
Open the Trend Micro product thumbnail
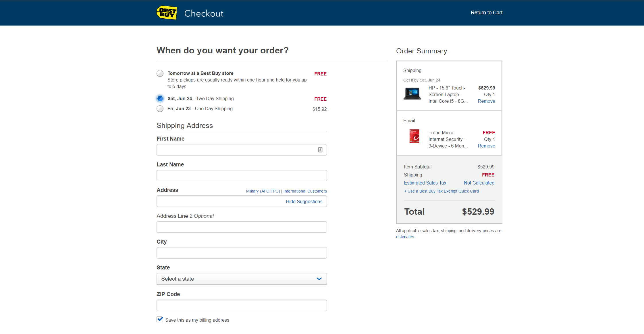[x=414, y=136]
